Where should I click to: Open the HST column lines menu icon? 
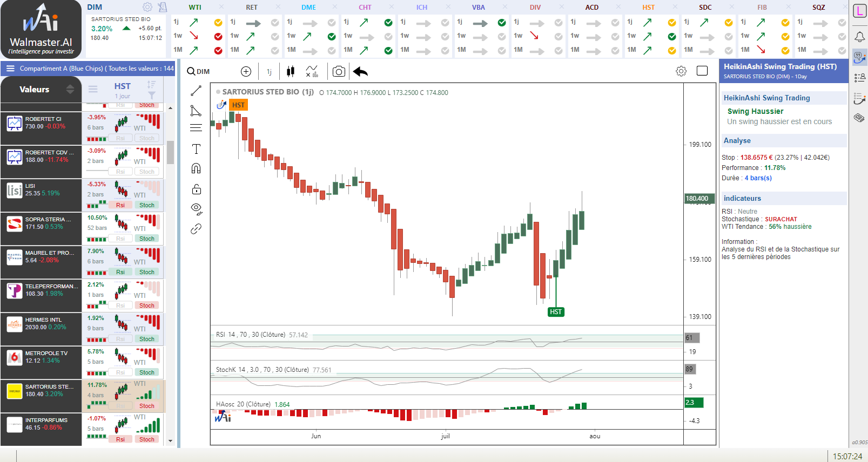click(93, 90)
